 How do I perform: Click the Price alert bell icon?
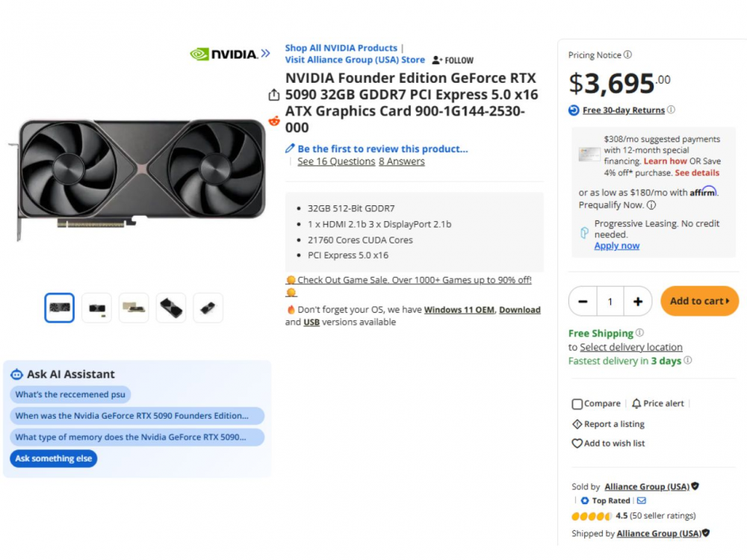(636, 403)
